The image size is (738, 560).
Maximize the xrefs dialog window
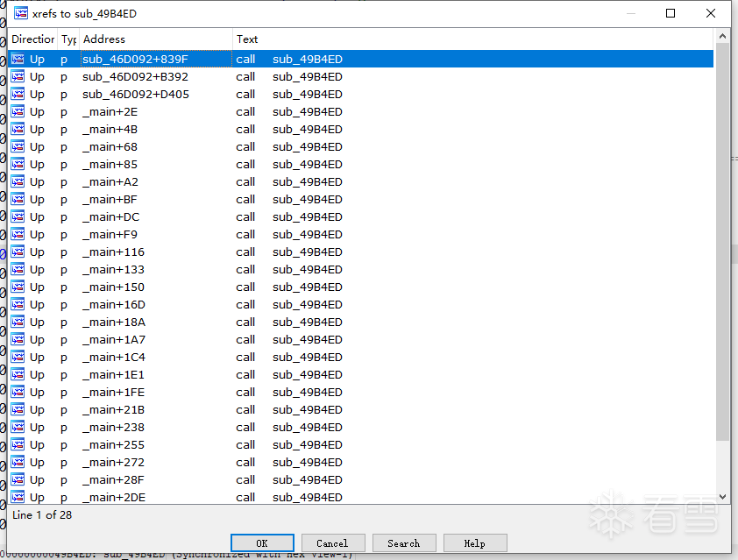coord(671,13)
